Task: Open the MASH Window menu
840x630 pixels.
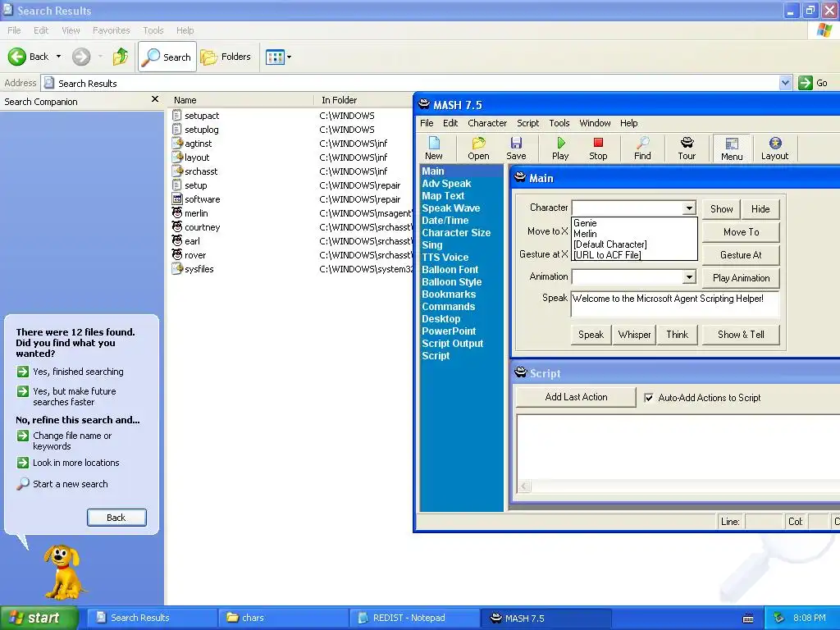Action: [x=595, y=123]
